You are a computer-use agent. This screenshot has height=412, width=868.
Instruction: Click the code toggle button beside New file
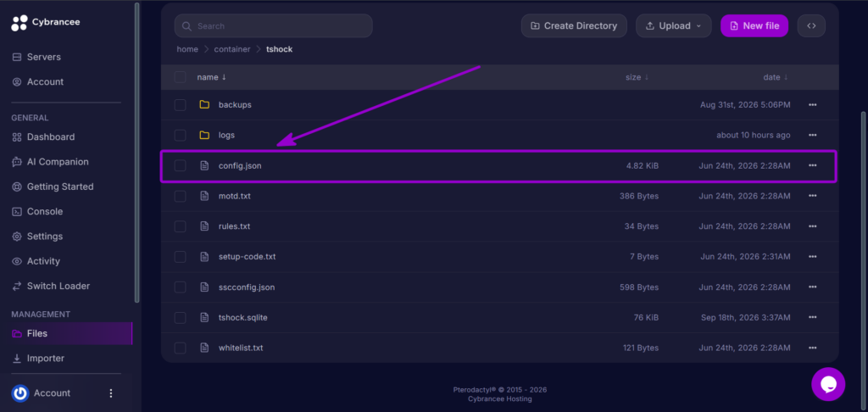click(x=811, y=25)
